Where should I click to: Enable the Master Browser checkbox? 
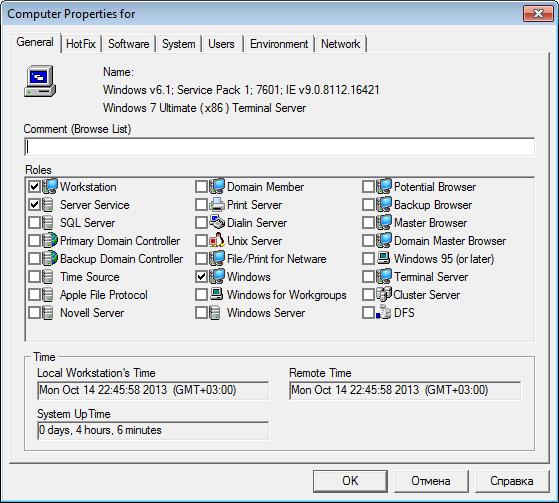point(368,223)
